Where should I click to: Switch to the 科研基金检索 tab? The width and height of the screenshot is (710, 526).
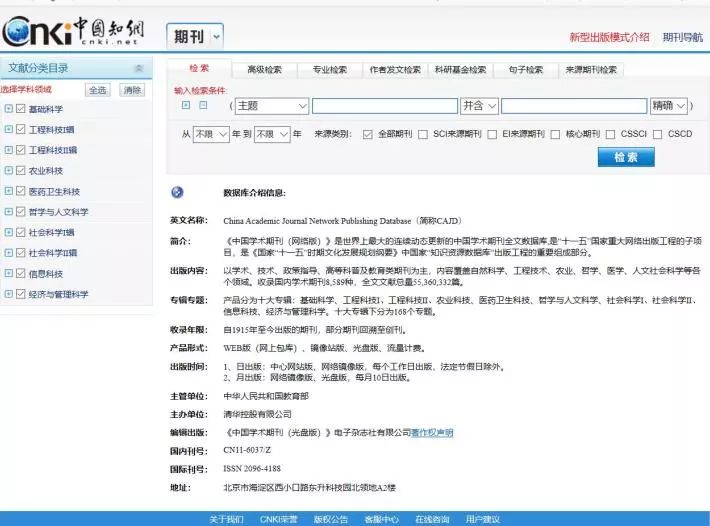pyautogui.click(x=460, y=70)
